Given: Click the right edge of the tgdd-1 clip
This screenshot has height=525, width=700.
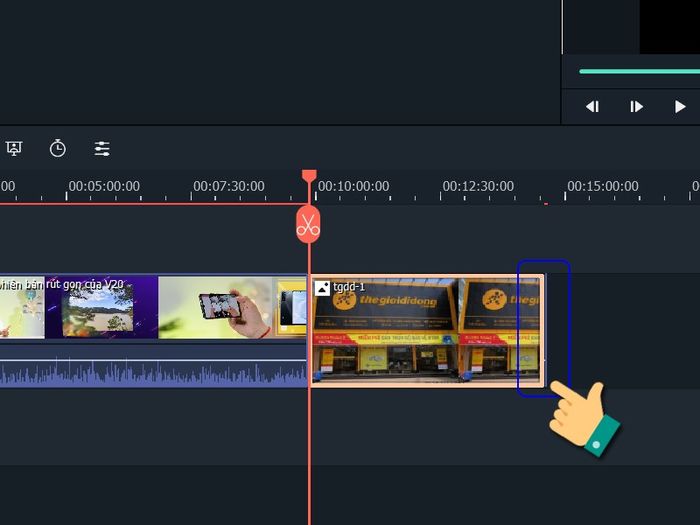Looking at the screenshot, I should 543,330.
